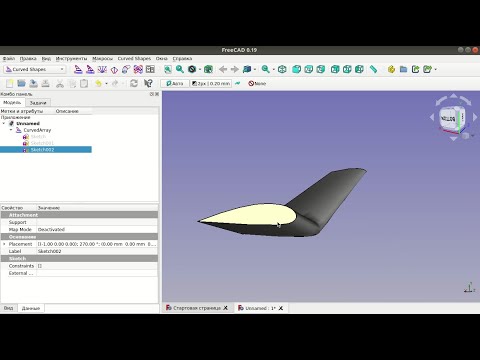Select the Curved Segment tool icon
The width and height of the screenshot is (480, 360).
point(102,69)
